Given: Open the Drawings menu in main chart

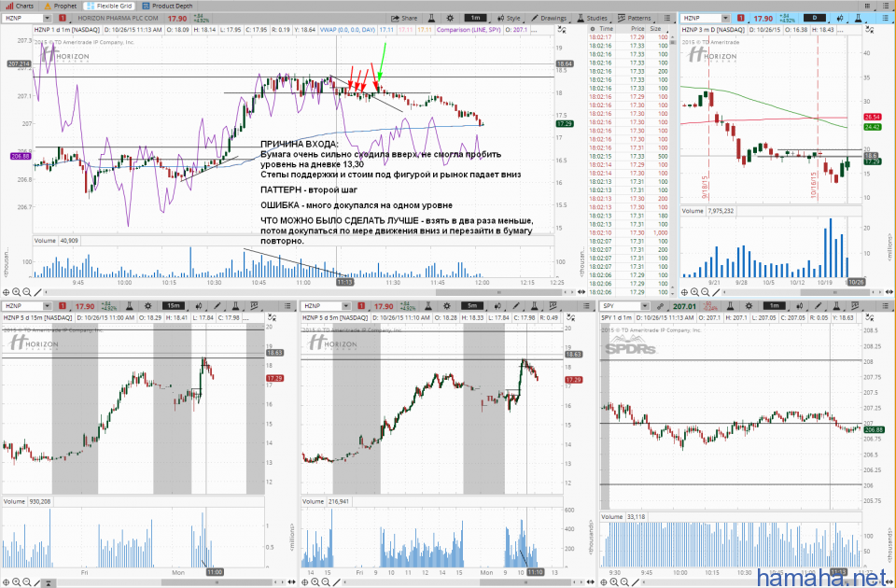Looking at the screenshot, I should [549, 19].
